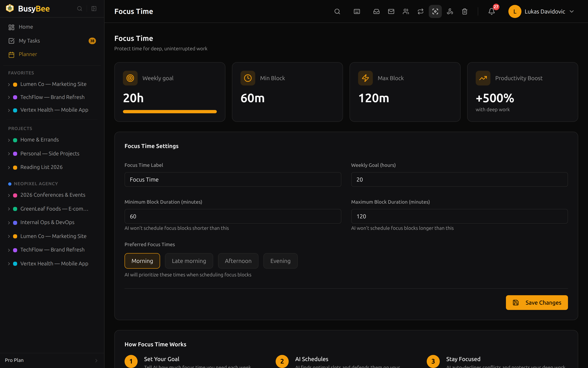Click Maximum Block Duration input field
This screenshot has width=588, height=368.
[x=459, y=216]
